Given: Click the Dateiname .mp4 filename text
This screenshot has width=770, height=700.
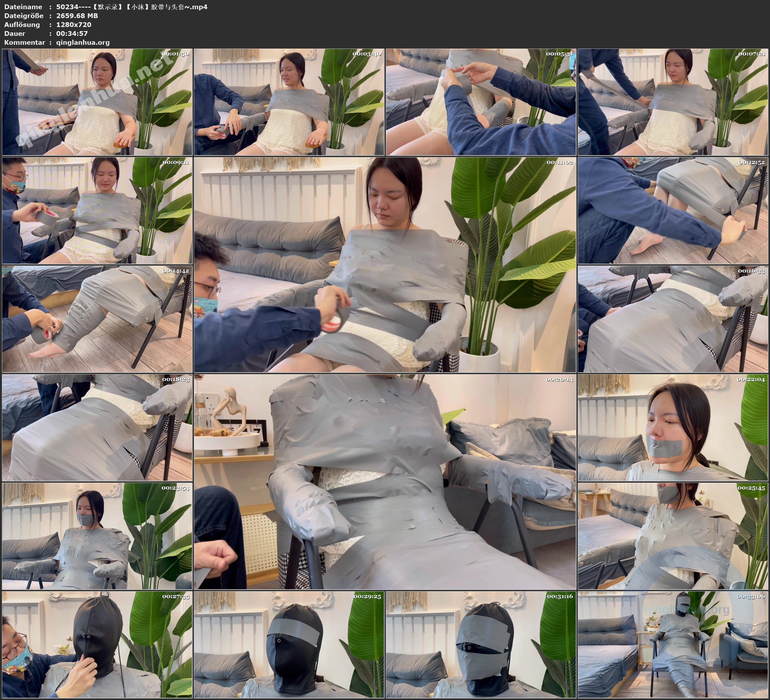Looking at the screenshot, I should pos(132,7).
